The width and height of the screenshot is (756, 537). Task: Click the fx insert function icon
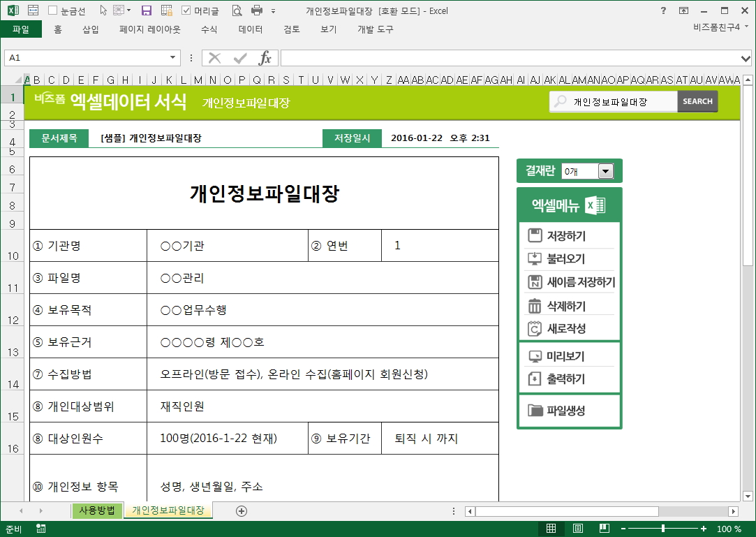(x=265, y=58)
